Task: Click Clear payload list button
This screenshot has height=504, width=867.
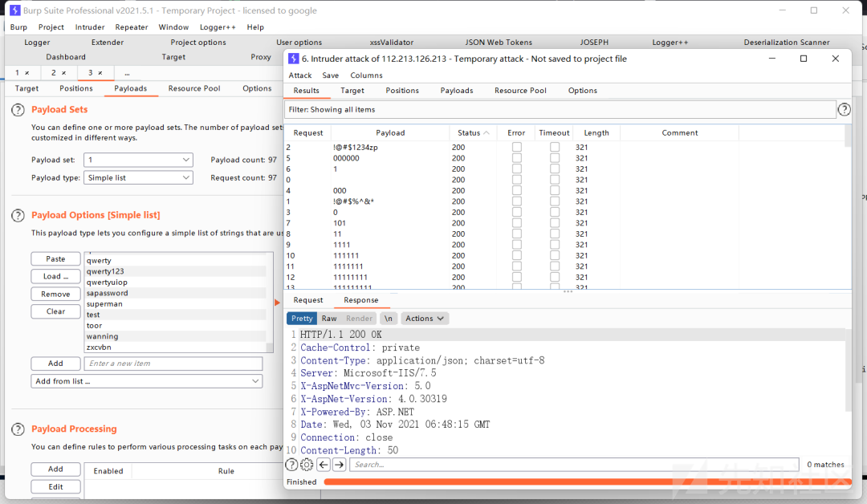Action: coord(55,311)
